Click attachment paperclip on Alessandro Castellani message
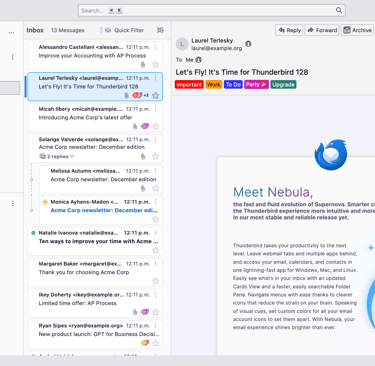 pyautogui.click(x=143, y=65)
